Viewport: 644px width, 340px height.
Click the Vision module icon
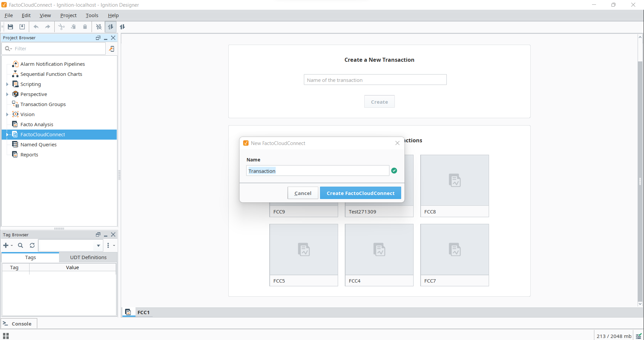15,114
